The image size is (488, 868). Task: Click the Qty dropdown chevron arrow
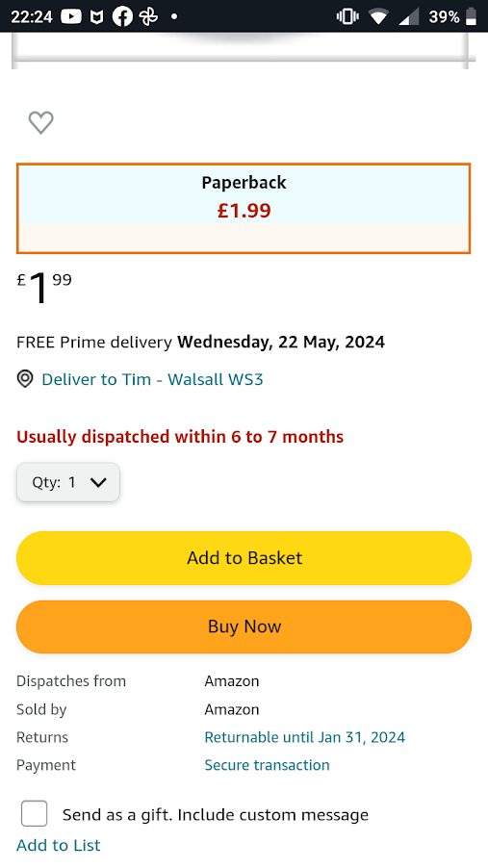[x=98, y=483]
